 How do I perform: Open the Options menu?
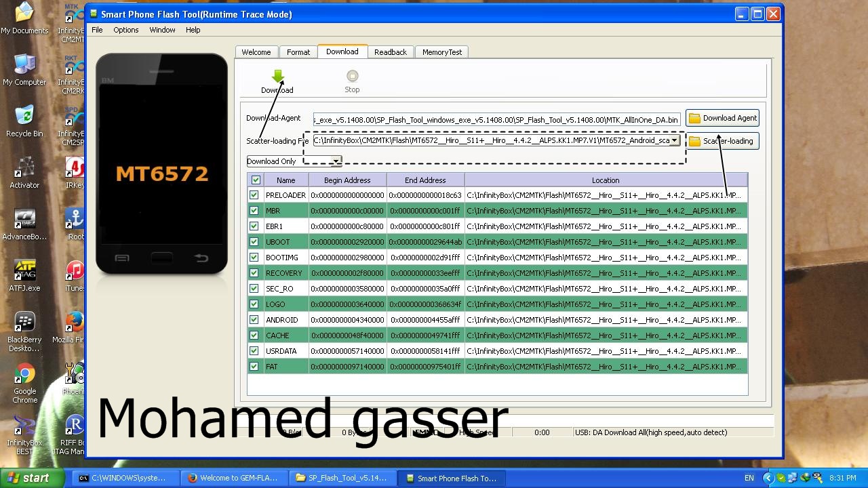126,30
